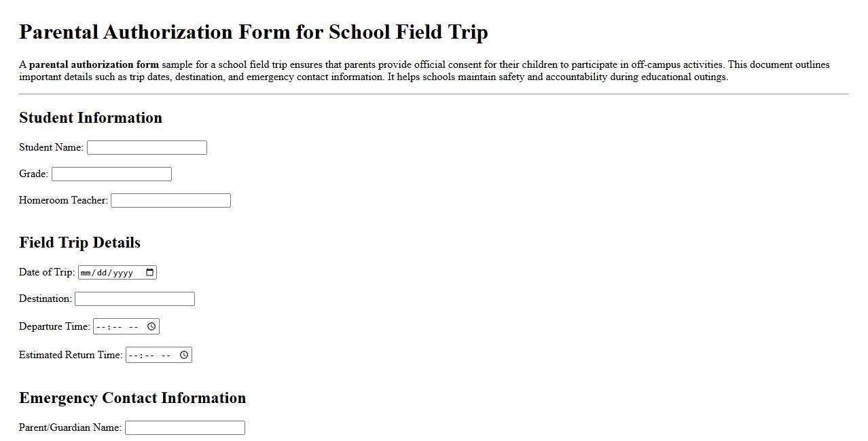Click inside the Homeroom Teacher field
The height and width of the screenshot is (441, 868).
(170, 200)
